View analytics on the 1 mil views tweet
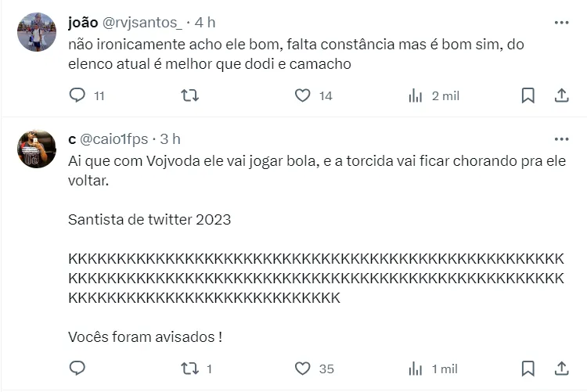Viewport: 587px width, 392px height. 416,369
